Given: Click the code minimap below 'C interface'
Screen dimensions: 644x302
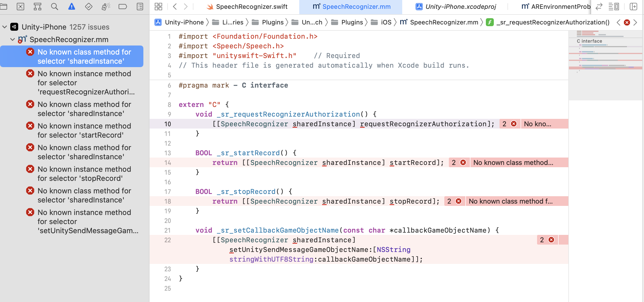Looking at the screenshot, I should 605,59.
